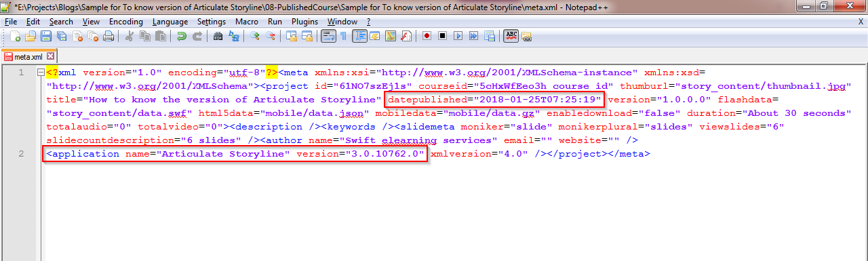
Task: Open the Run menu
Action: pos(275,22)
